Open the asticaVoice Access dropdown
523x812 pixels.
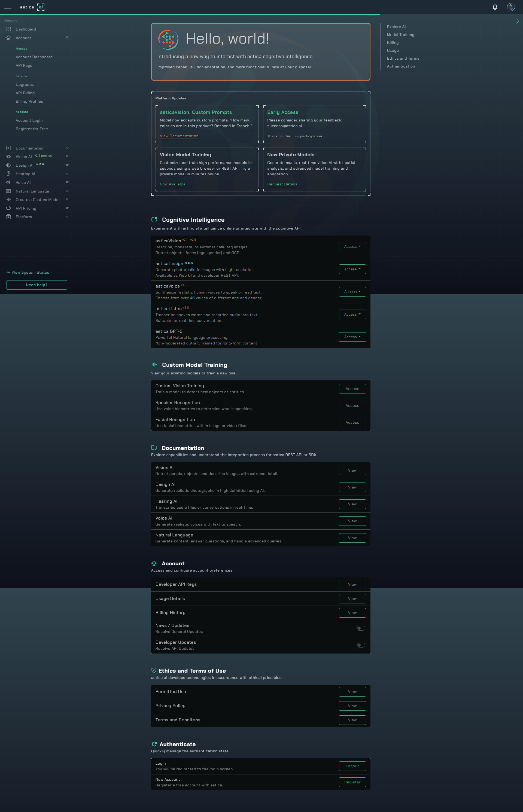352,292
